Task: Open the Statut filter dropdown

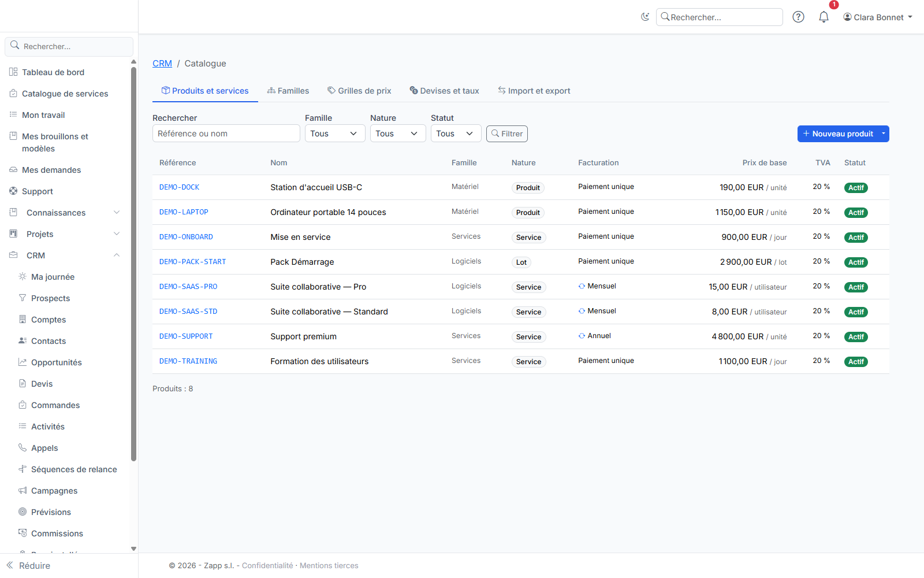Action: (456, 134)
